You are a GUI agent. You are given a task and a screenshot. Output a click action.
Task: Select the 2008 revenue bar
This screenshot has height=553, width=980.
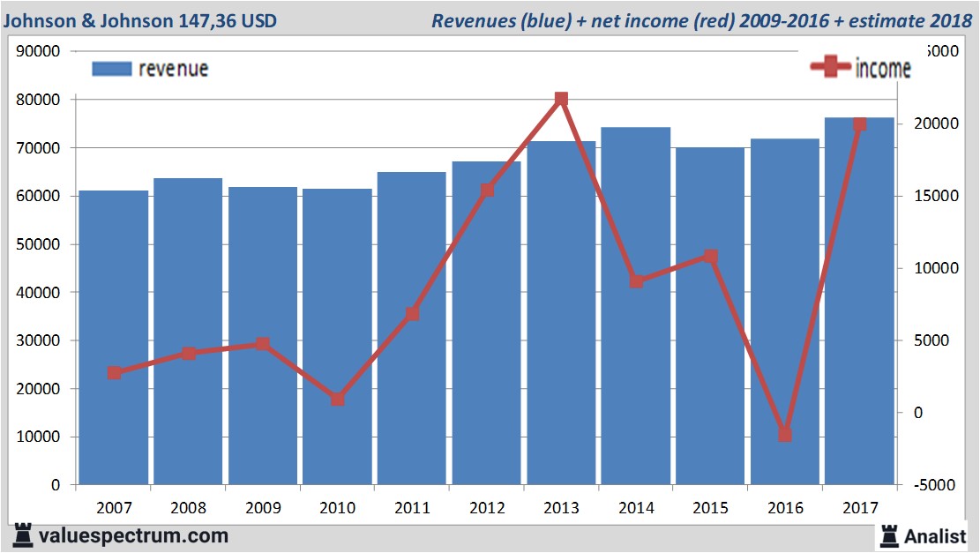click(188, 331)
